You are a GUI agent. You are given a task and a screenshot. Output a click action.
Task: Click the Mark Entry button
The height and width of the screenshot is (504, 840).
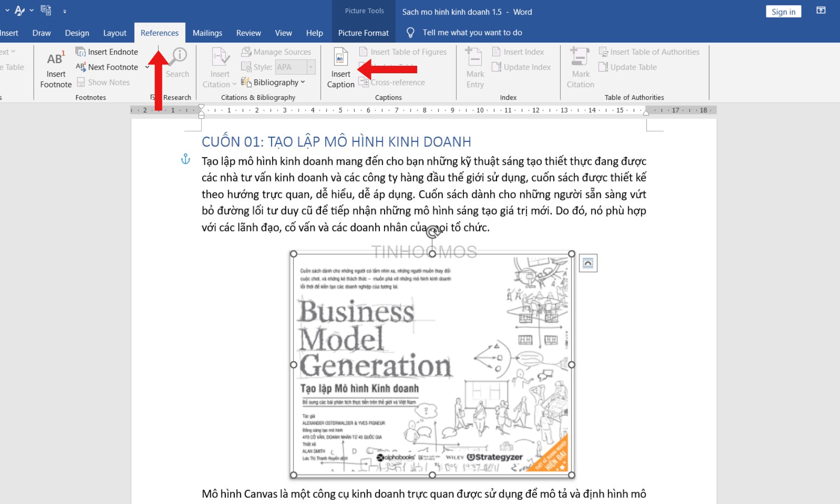(x=475, y=68)
